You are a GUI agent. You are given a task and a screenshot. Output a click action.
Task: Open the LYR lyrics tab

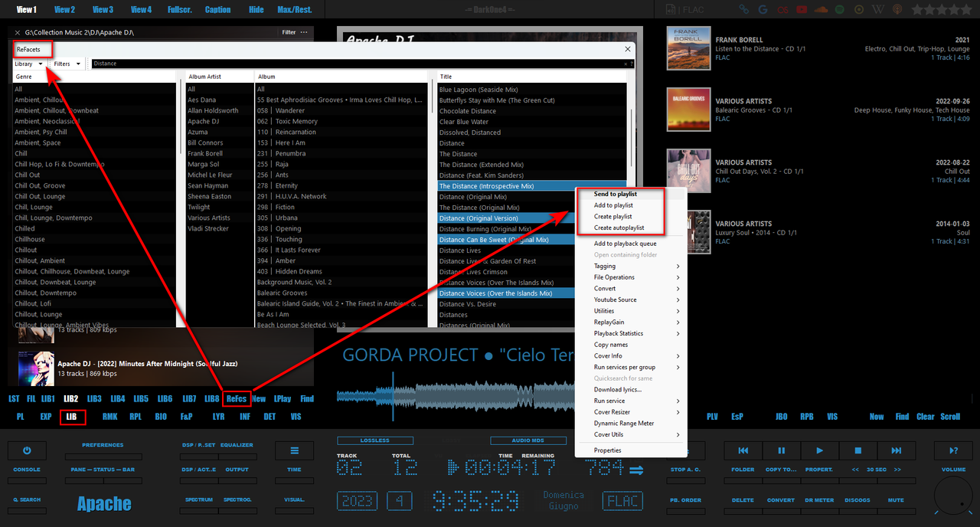point(219,417)
